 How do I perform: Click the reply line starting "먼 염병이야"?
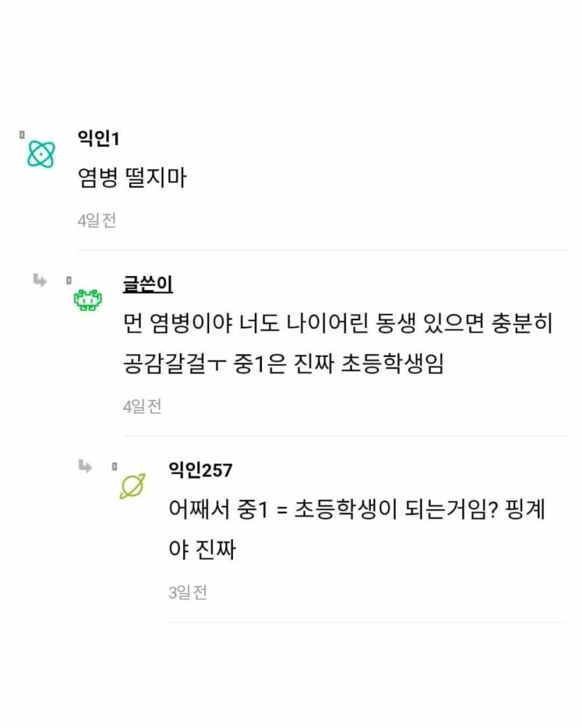pos(337,325)
